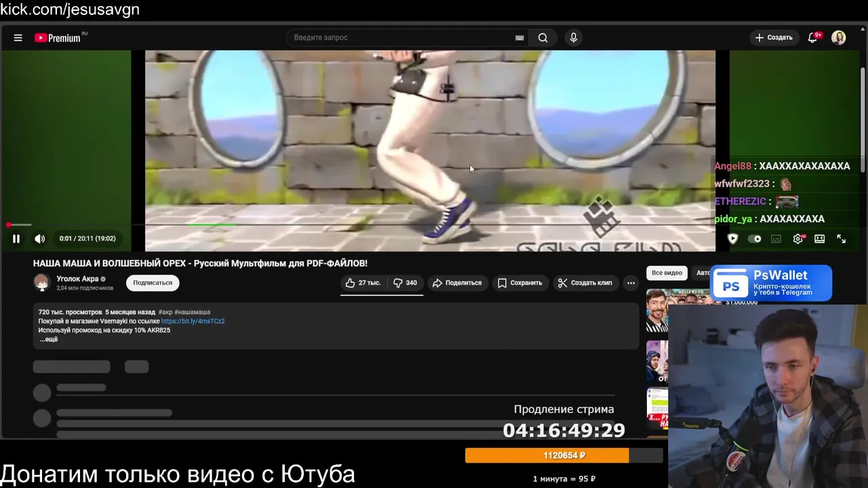Click the shield extension icon in player
This screenshot has height=488, width=868.
(x=732, y=239)
